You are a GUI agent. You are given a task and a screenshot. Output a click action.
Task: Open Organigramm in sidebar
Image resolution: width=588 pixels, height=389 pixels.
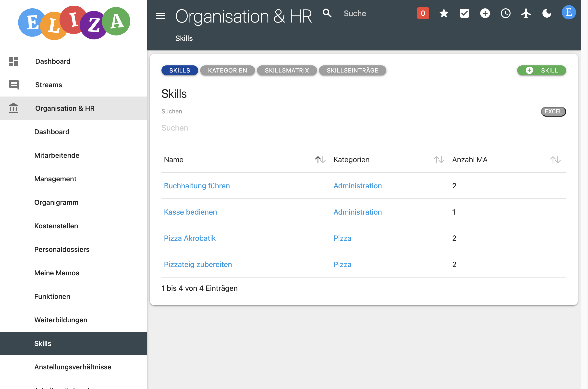coord(73,202)
